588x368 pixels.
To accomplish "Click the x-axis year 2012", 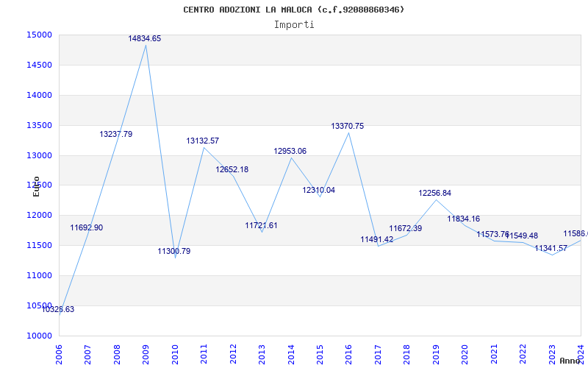I will click(233, 354).
